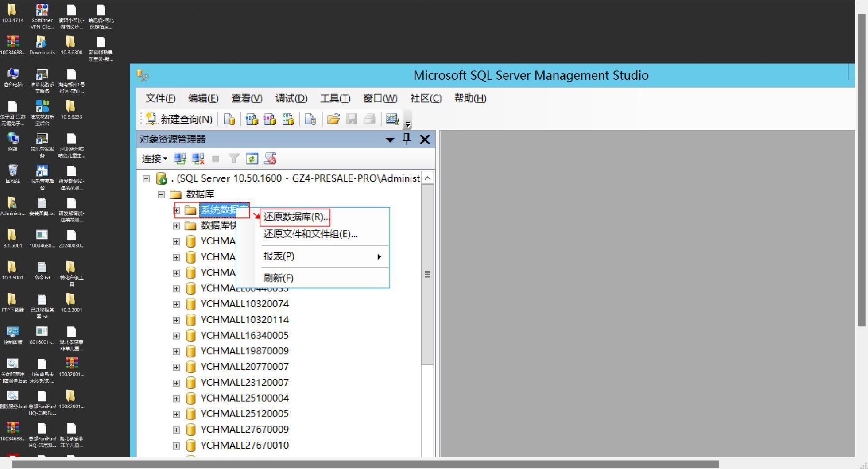868x469 pixels.
Task: Click the Activity Monitor toolbar icon
Action: tap(392, 119)
